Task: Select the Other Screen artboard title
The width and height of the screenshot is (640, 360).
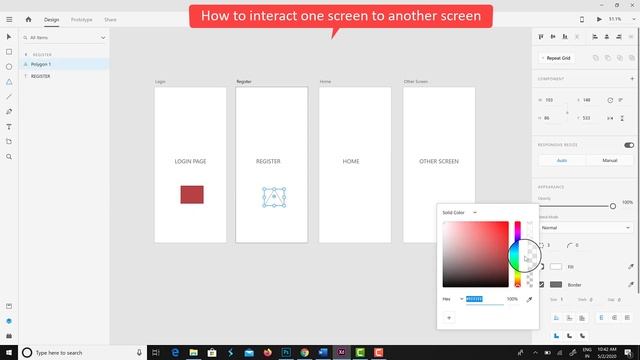Action: (x=416, y=82)
